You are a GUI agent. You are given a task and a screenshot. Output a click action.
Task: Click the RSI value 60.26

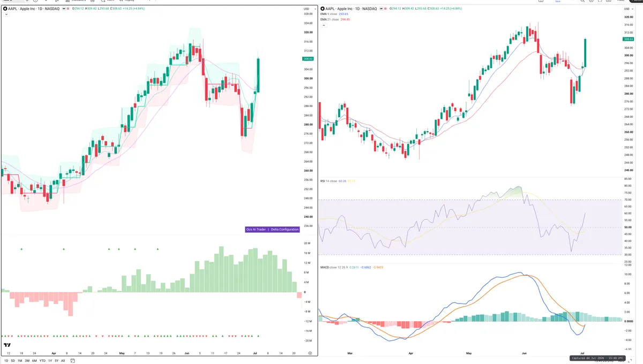tap(343, 181)
